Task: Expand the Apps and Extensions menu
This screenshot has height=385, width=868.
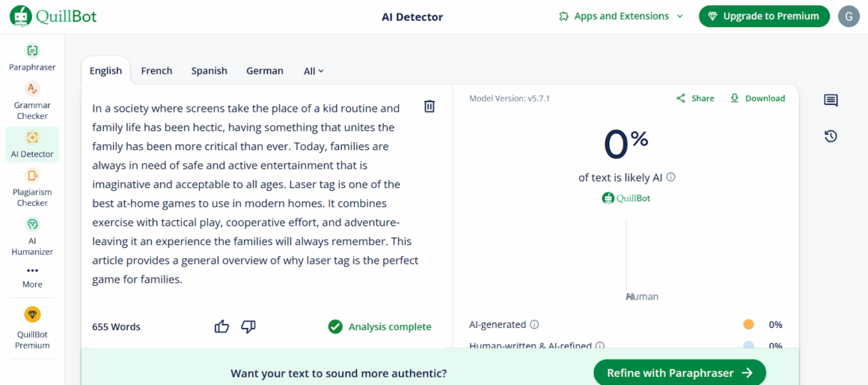Action: tap(621, 16)
